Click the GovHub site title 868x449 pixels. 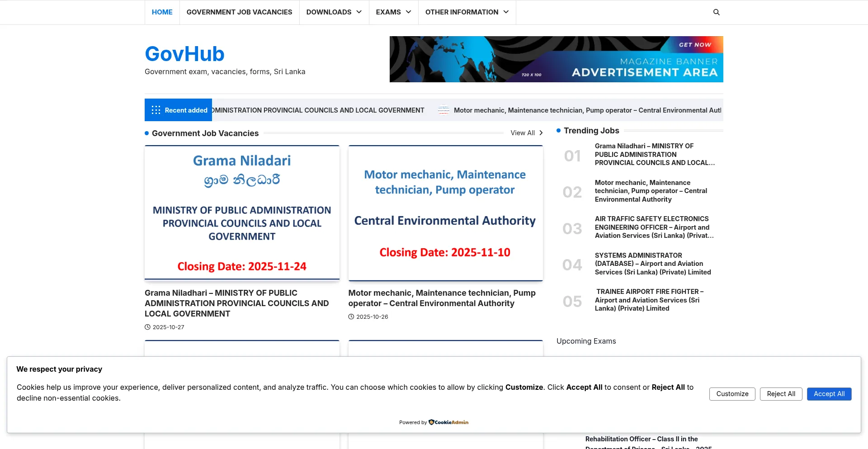(x=184, y=54)
